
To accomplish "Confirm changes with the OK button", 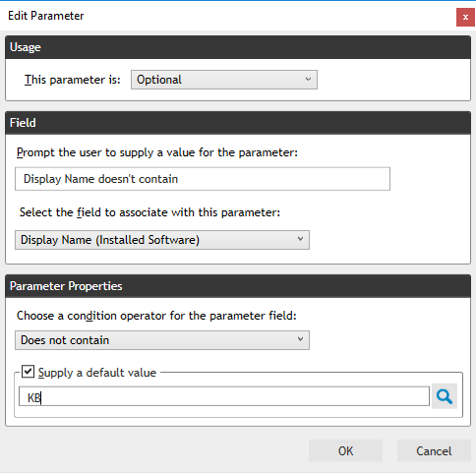I will pyautogui.click(x=345, y=451).
